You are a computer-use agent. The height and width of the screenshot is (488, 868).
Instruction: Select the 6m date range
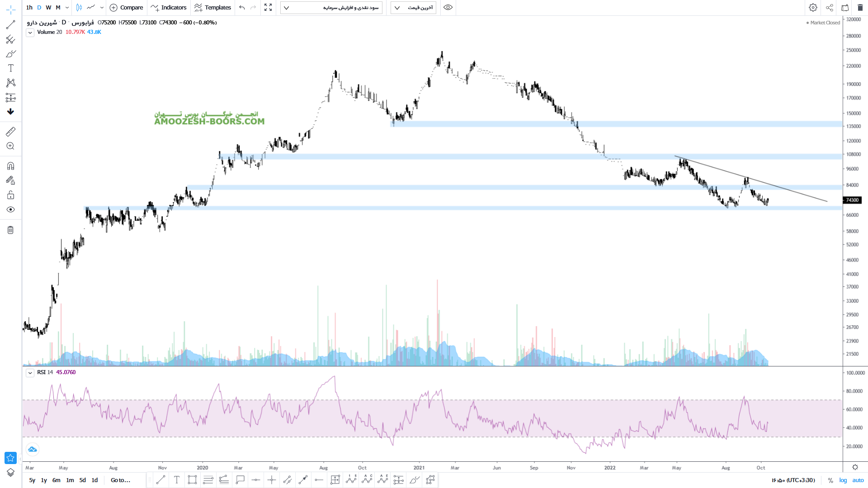click(x=56, y=480)
